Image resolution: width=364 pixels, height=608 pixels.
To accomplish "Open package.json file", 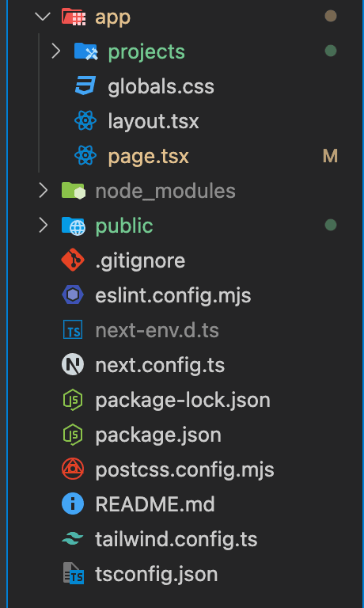I will [x=158, y=435].
